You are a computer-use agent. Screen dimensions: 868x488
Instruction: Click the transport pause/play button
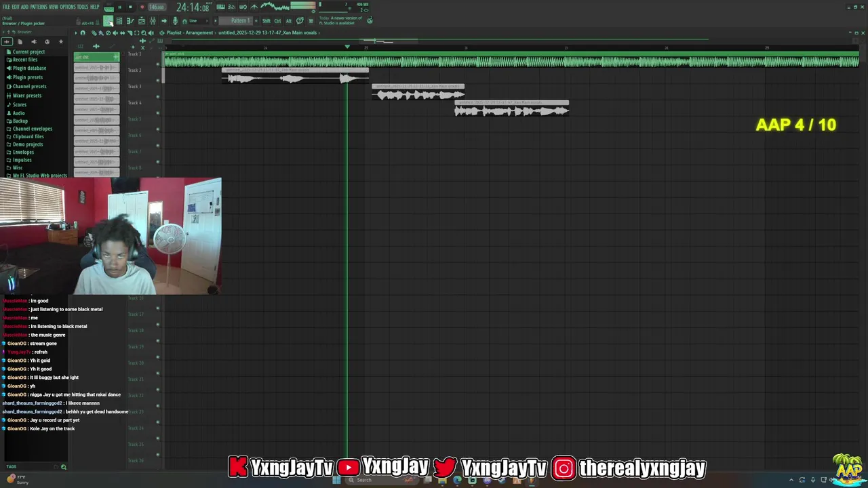click(119, 7)
